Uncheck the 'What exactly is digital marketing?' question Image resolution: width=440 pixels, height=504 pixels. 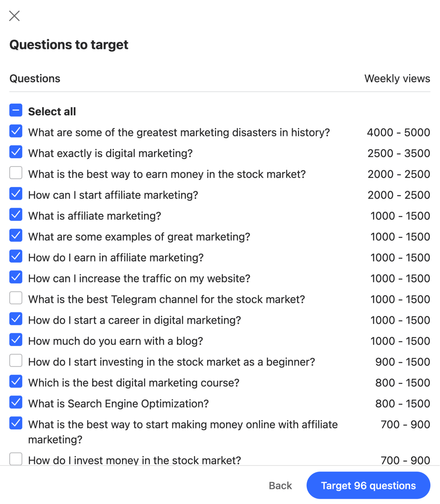16,153
